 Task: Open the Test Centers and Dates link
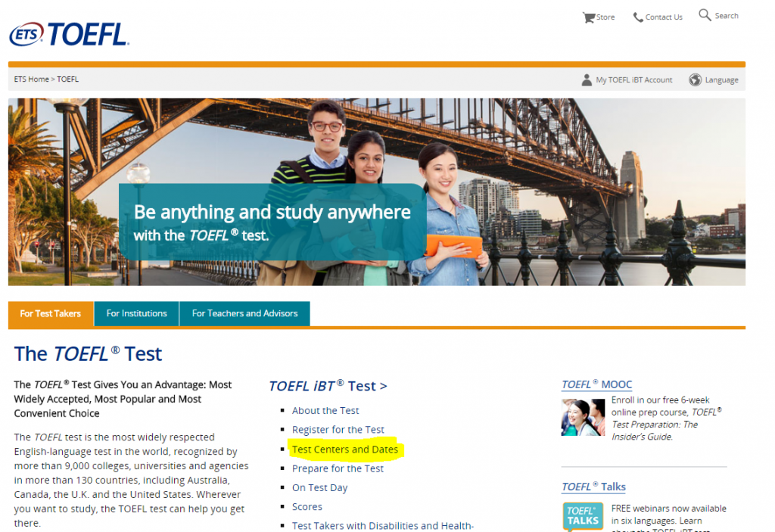click(x=344, y=450)
